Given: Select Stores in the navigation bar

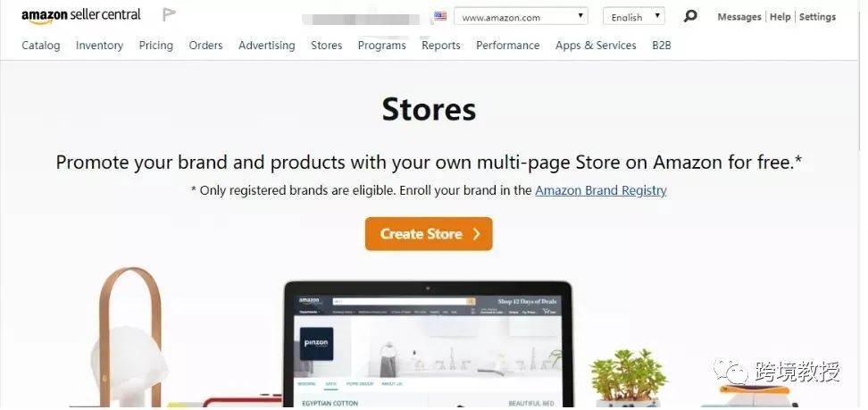Looking at the screenshot, I should [327, 46].
